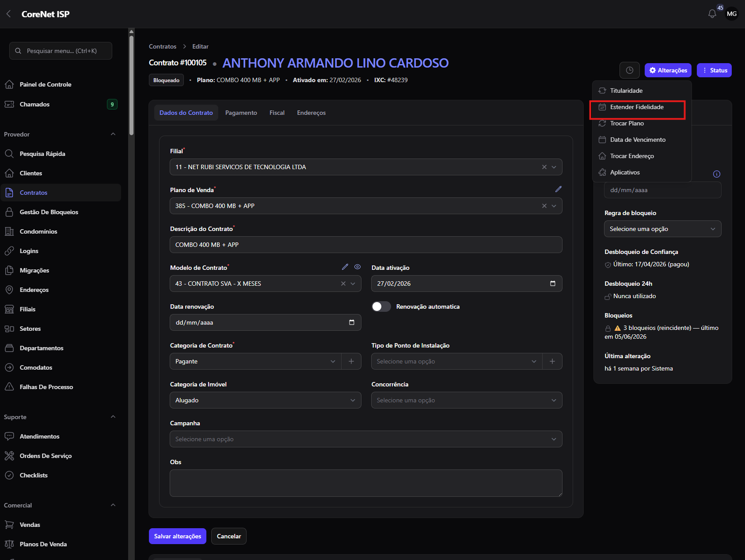This screenshot has width=745, height=560.
Task: Open the Plano de Venda dropdown arrow
Action: pyautogui.click(x=554, y=206)
